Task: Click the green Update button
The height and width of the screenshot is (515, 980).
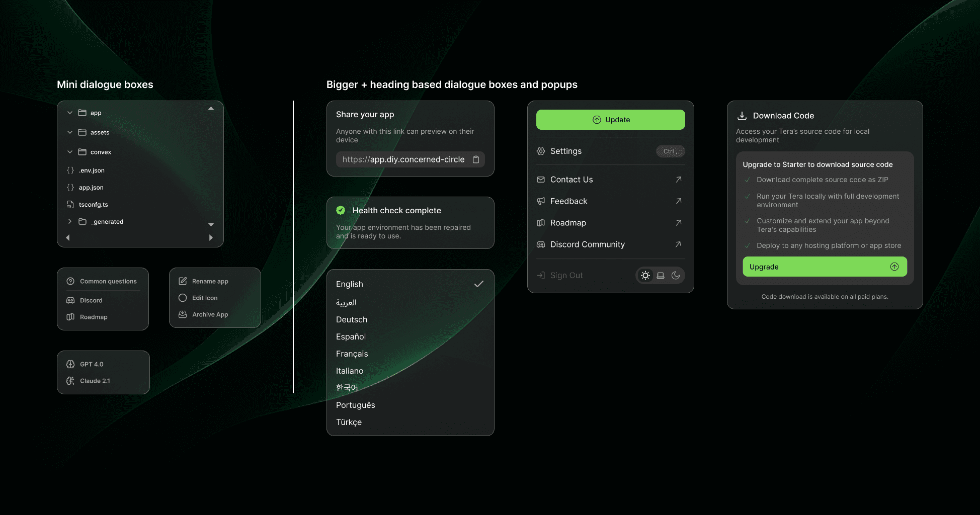Action: 611,120
